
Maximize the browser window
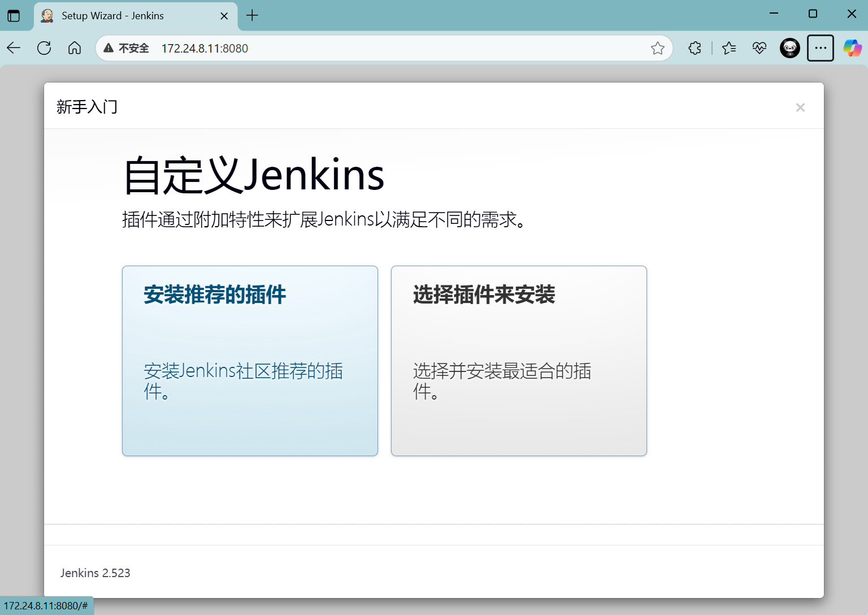coord(813,14)
